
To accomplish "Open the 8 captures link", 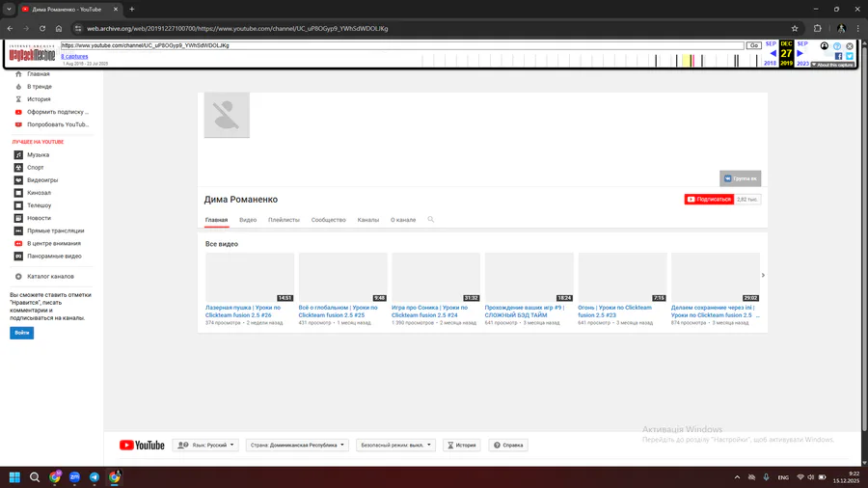I will tap(74, 57).
